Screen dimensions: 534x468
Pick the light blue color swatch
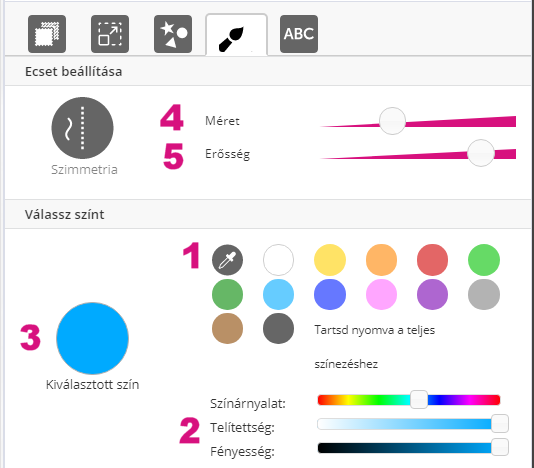click(279, 294)
